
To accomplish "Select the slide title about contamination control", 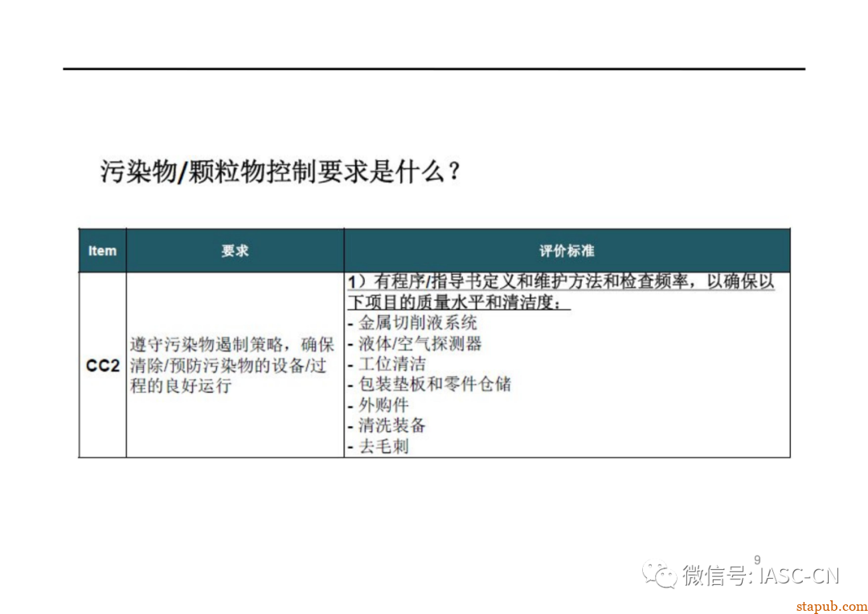I will (277, 169).
